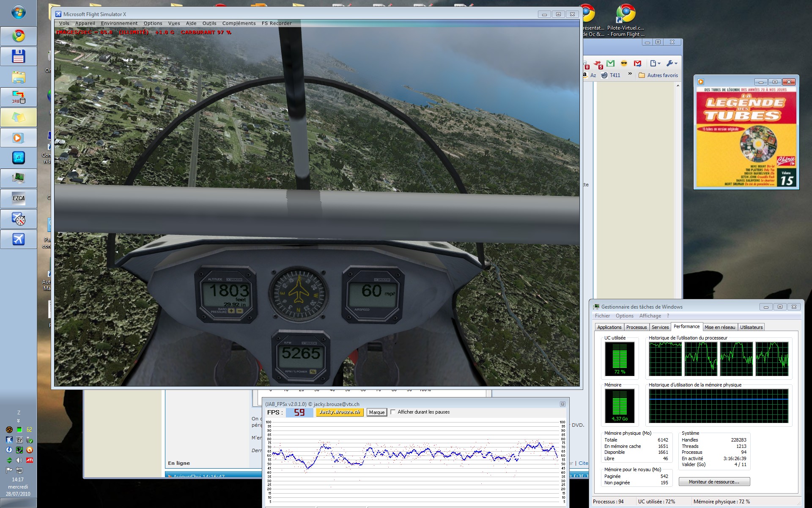Click the Chrome window vertical scrollbar up arrow
812x508 pixels.
point(678,86)
